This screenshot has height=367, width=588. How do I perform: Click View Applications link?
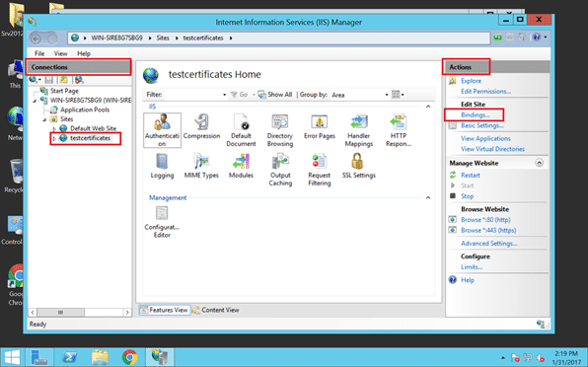click(x=485, y=138)
